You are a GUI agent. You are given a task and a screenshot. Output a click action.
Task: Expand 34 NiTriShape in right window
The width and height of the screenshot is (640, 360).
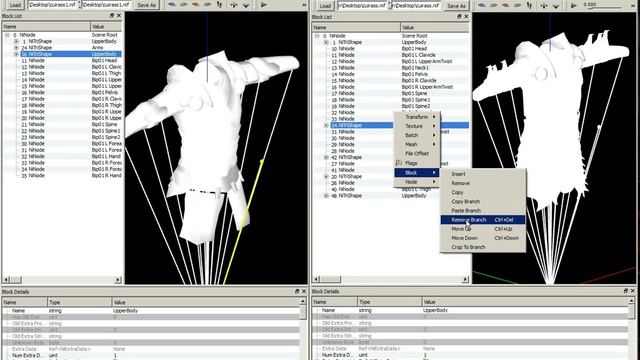click(x=327, y=125)
